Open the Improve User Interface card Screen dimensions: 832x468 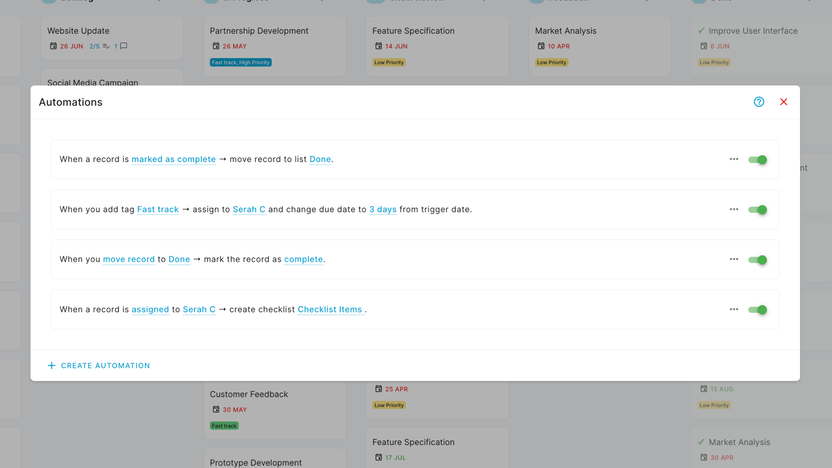point(762,46)
